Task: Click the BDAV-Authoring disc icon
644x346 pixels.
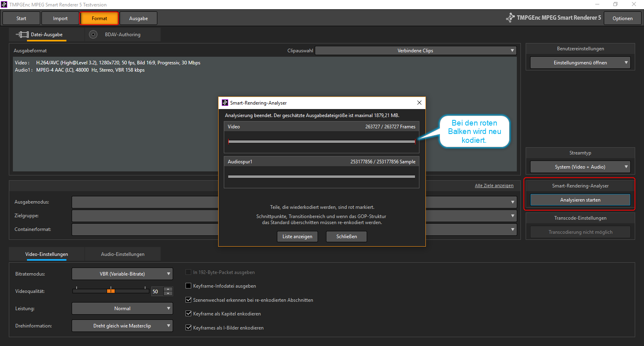Action: [x=93, y=35]
